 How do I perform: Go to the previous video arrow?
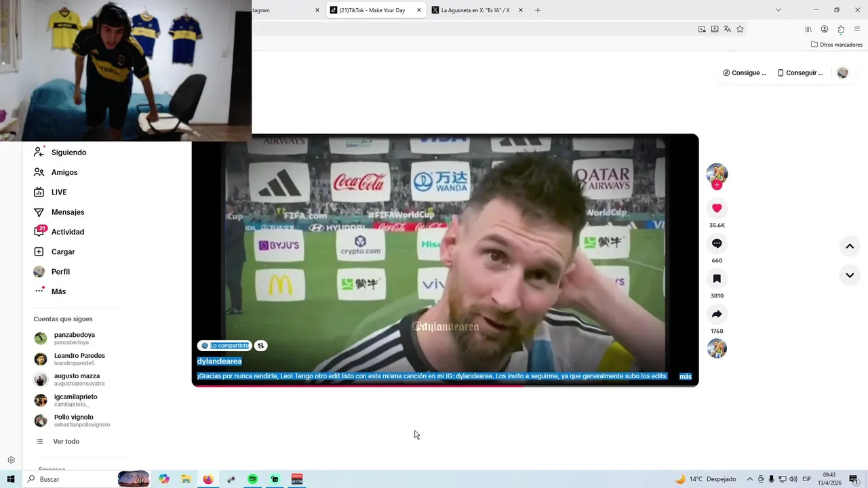pos(850,246)
